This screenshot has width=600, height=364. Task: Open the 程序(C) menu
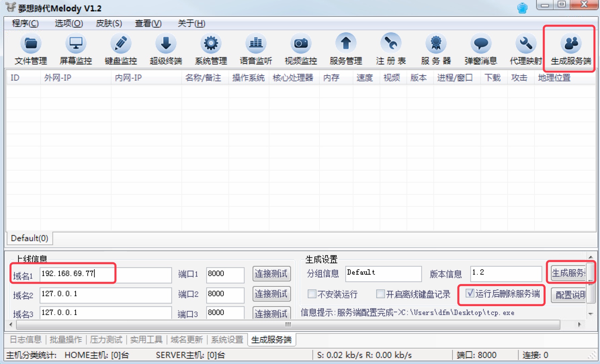tap(25, 24)
